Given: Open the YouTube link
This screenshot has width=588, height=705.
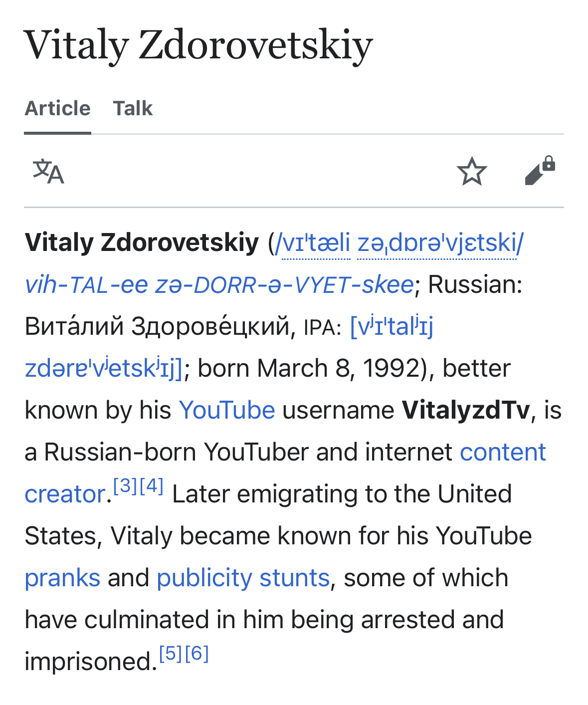Looking at the screenshot, I should coord(227,410).
